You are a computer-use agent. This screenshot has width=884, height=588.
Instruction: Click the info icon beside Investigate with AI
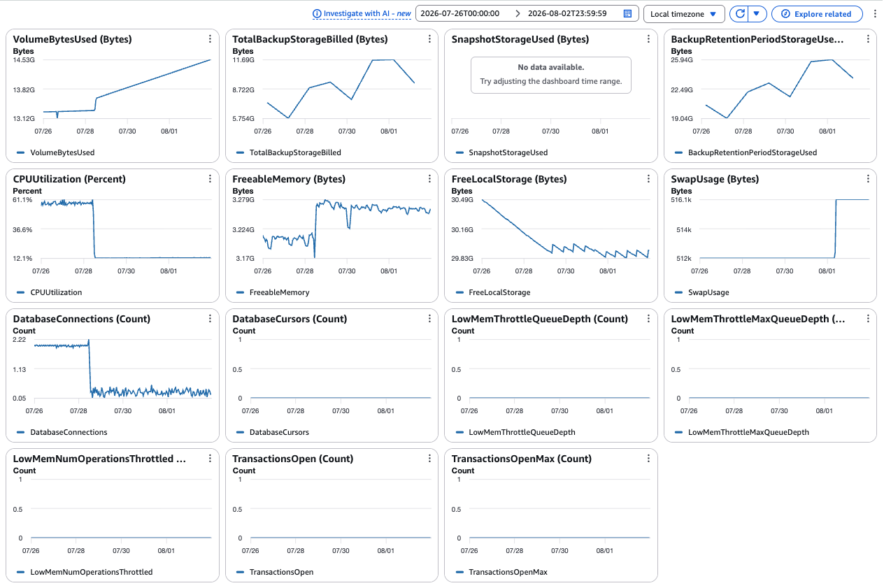[317, 13]
